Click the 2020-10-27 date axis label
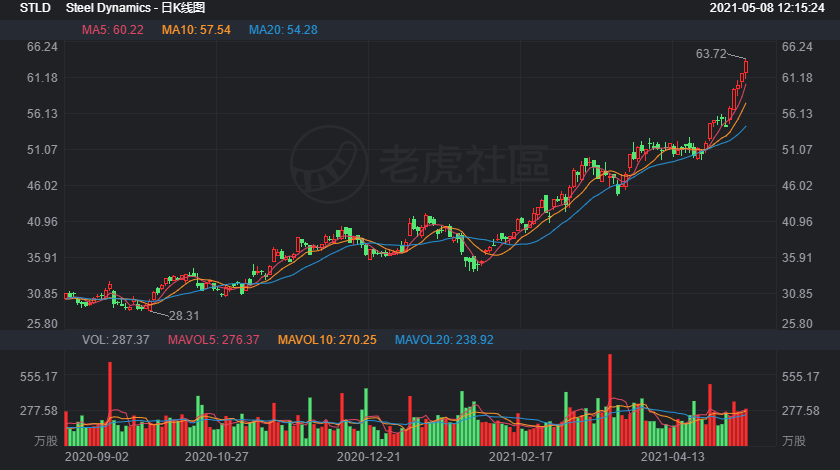 [216, 457]
